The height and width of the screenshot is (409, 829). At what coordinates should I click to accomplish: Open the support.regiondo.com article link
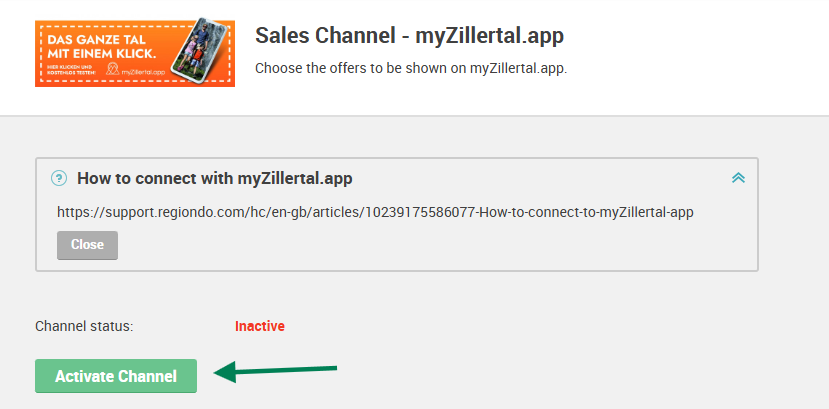pyautogui.click(x=375, y=212)
